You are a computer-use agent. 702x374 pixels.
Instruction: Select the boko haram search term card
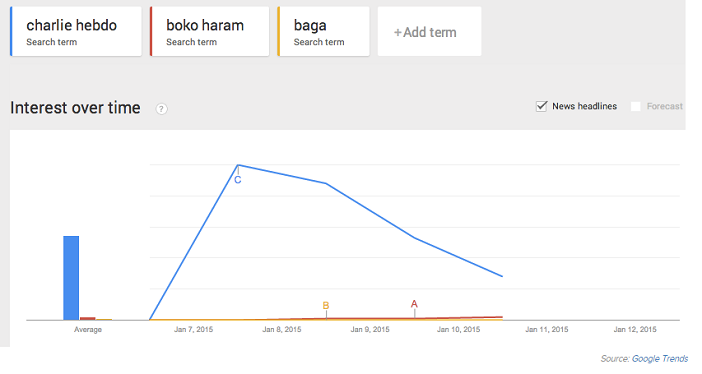coord(210,31)
